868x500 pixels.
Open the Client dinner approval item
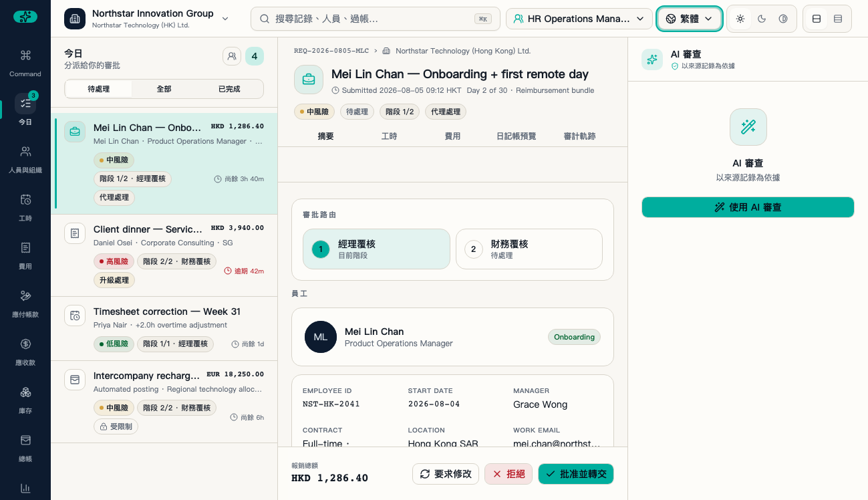point(164,255)
